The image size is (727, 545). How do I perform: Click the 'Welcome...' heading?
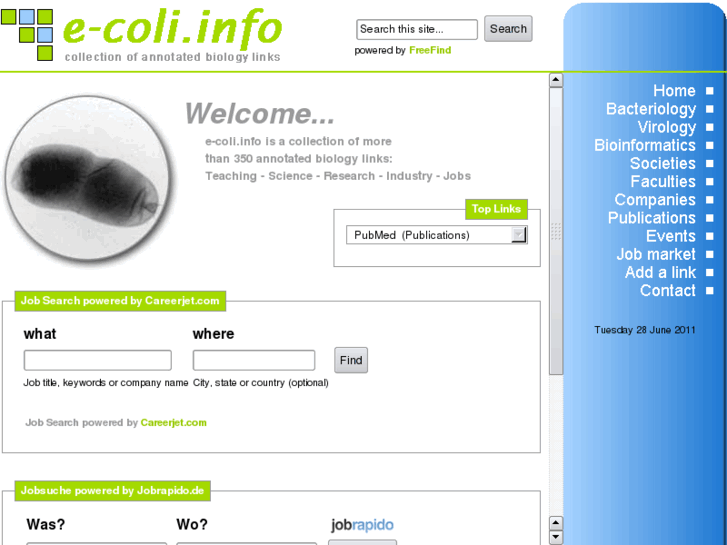click(x=260, y=114)
